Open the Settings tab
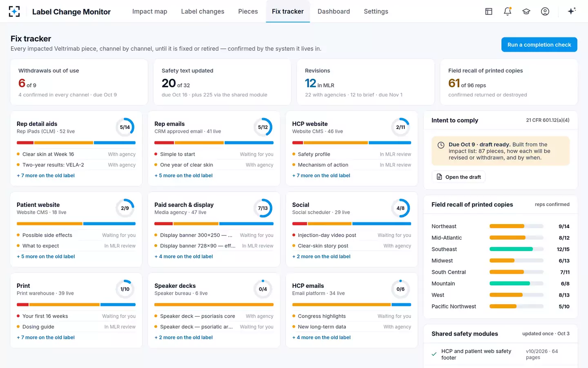The image size is (588, 368). 376,11
